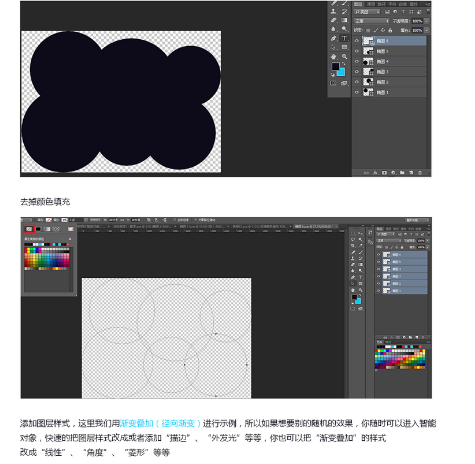Hide layer 椭圆 1 via its eye in first screenshot
475x464 pixels.
tap(357, 92)
